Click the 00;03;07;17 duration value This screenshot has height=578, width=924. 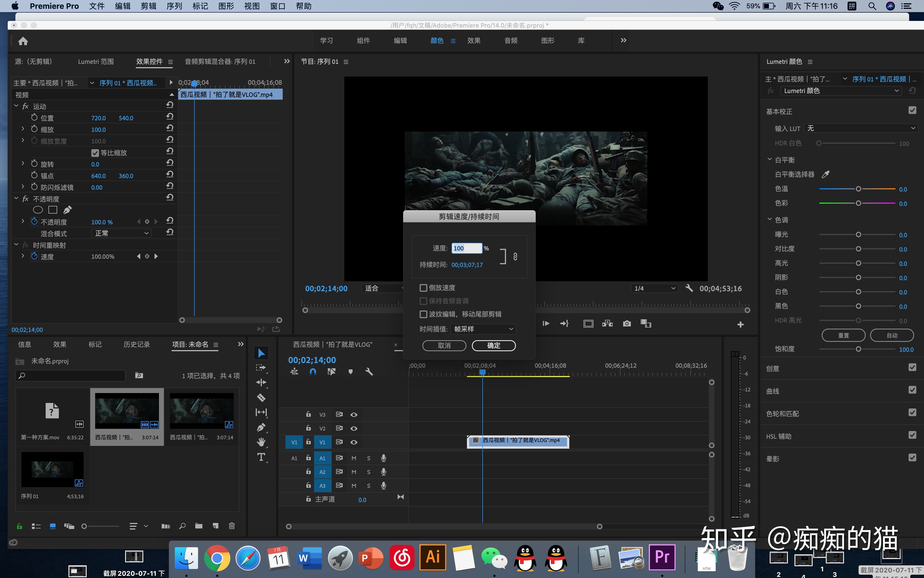[x=467, y=265]
